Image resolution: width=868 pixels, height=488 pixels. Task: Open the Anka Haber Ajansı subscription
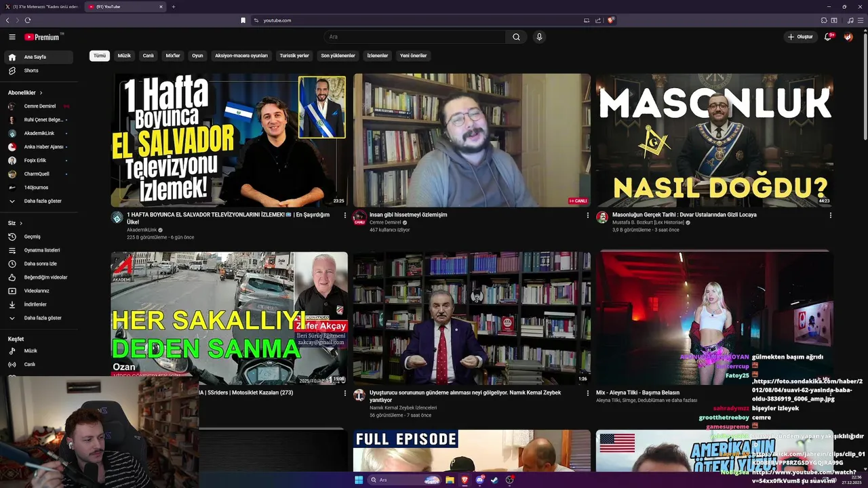[x=39, y=147]
